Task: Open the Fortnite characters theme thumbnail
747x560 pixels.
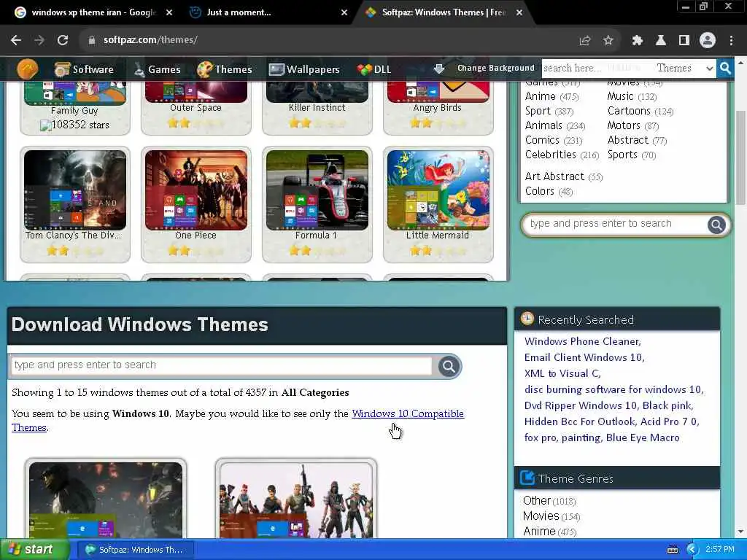Action: tap(296, 500)
